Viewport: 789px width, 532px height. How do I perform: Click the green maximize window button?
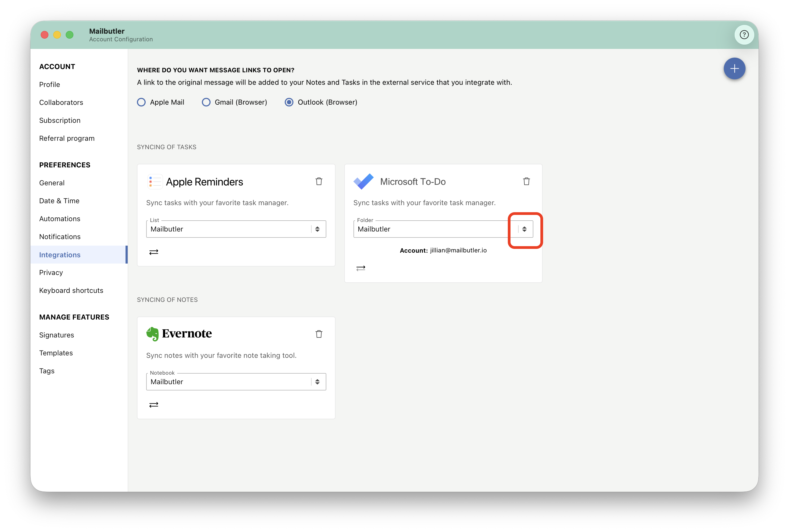(x=70, y=35)
